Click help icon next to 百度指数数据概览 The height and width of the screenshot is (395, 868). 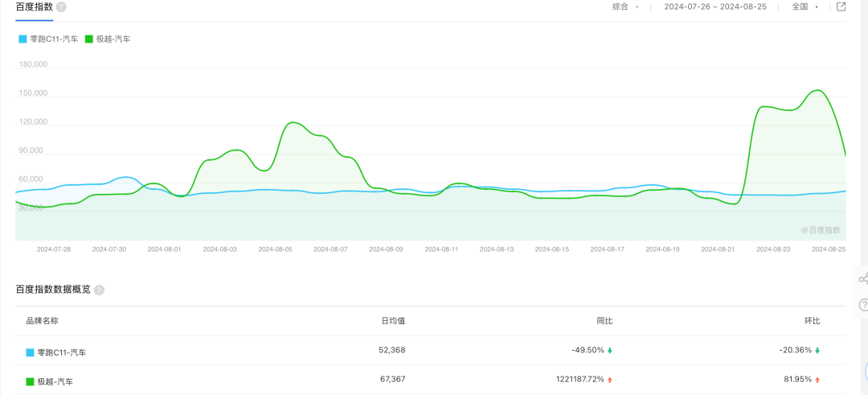99,290
